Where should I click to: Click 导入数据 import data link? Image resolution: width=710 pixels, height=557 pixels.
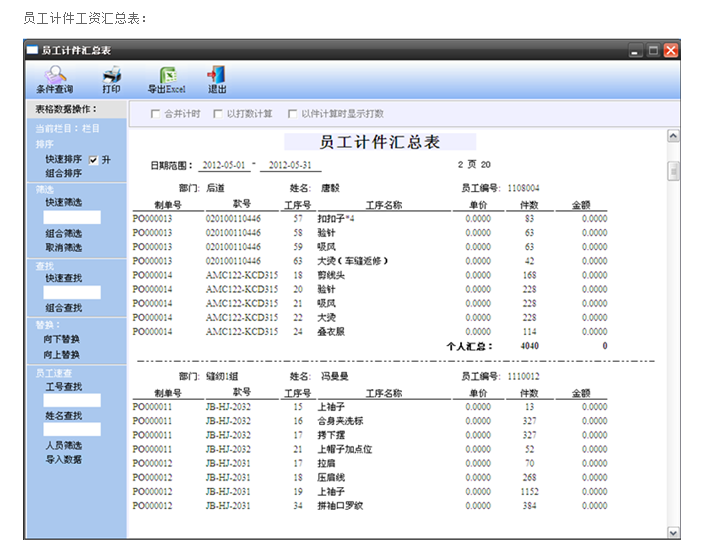(x=63, y=459)
